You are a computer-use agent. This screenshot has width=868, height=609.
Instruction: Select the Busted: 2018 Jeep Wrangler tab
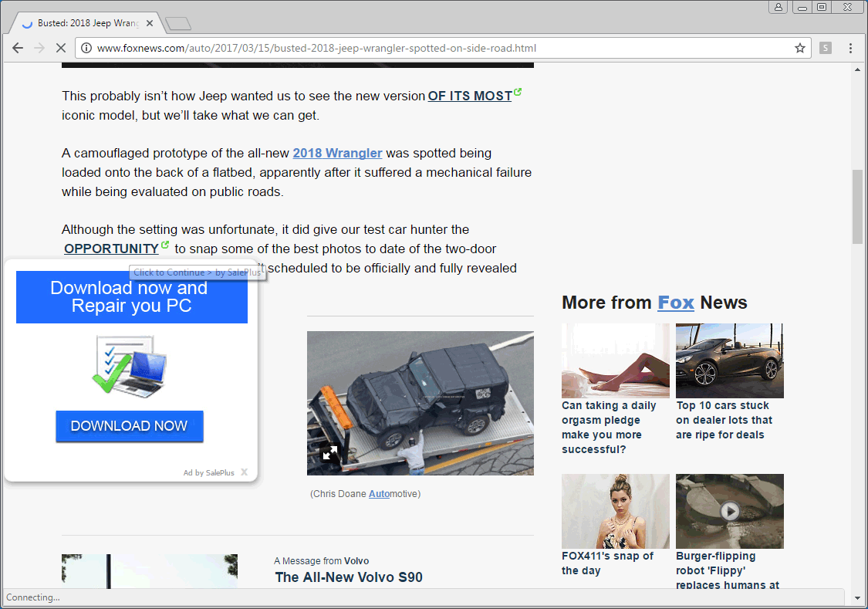(87, 23)
